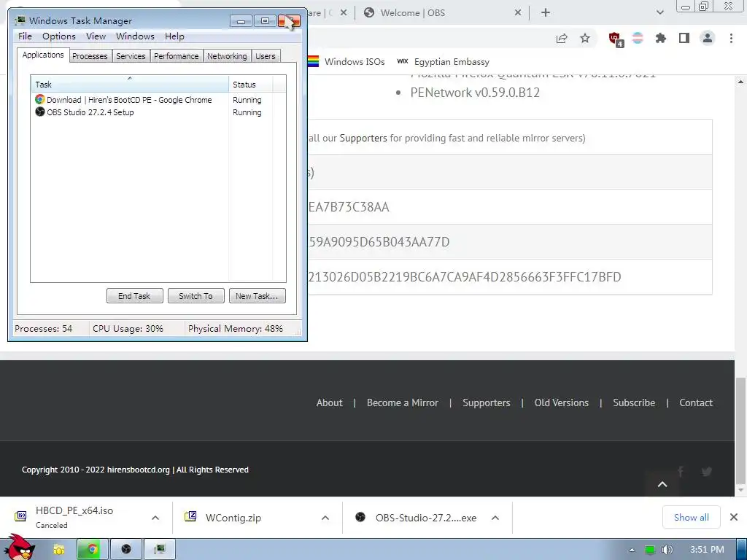Open the Chrome tab search chevron

pos(659,12)
